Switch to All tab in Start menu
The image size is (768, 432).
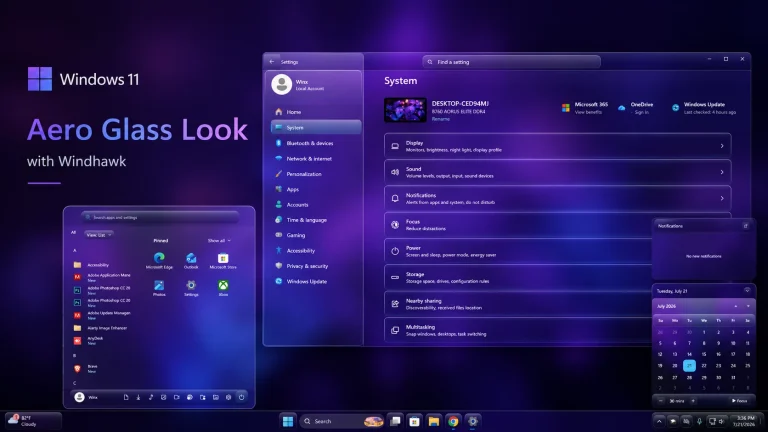[x=73, y=233]
